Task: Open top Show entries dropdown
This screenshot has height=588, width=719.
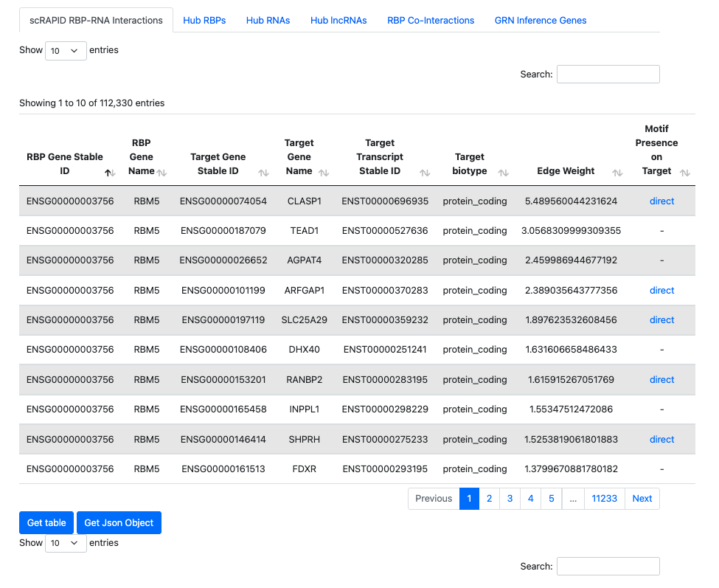Action: (66, 50)
